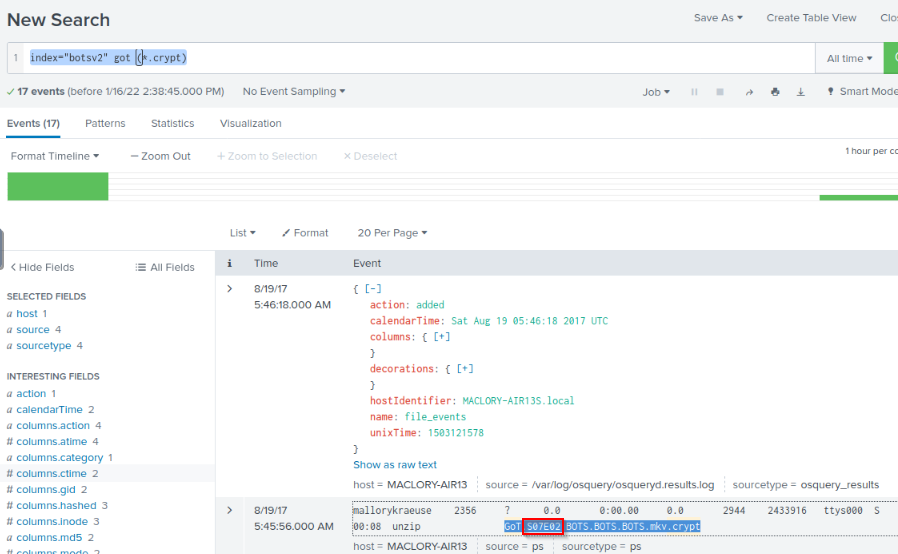Select the columns.atime field

[52, 442]
